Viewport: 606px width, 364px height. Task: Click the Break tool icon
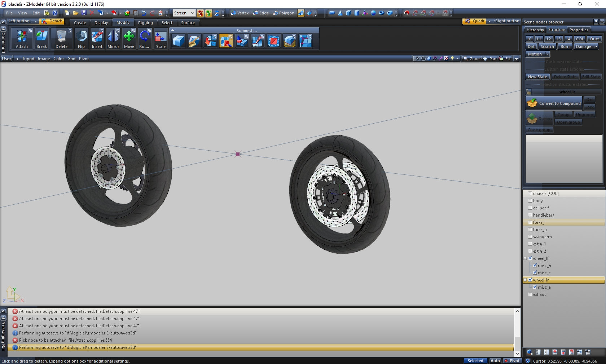pos(41,36)
